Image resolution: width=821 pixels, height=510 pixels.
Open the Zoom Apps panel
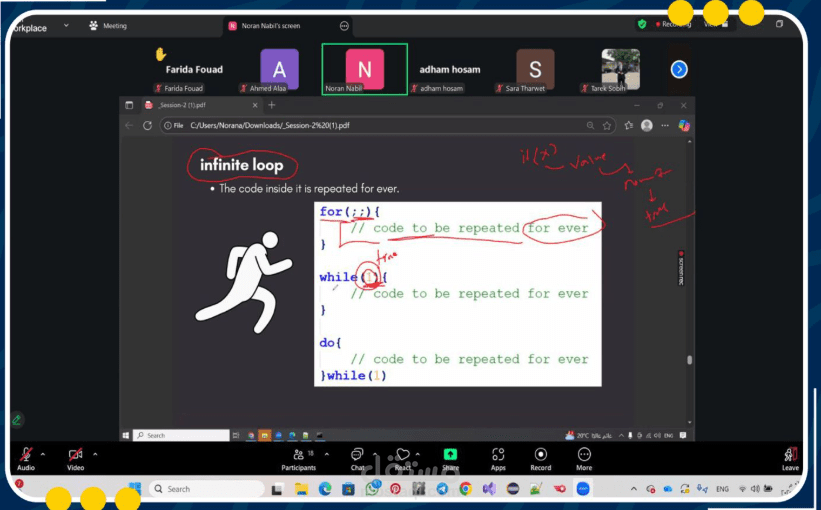tap(498, 459)
